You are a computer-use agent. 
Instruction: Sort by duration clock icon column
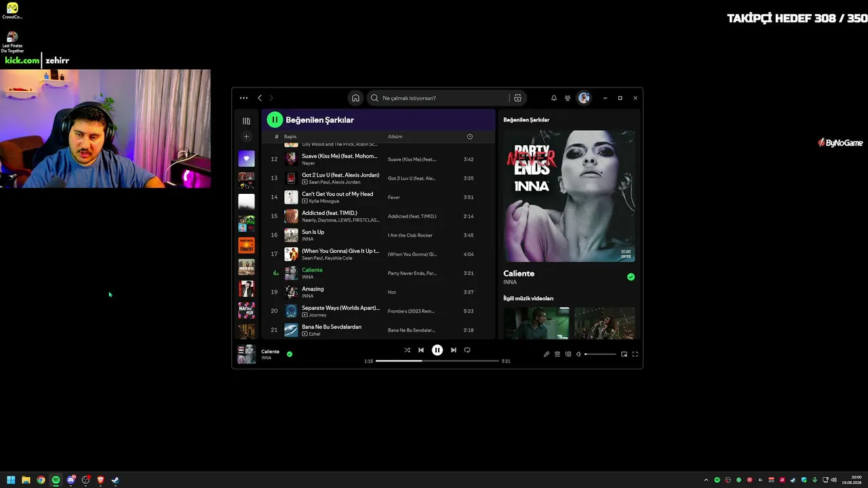point(470,137)
